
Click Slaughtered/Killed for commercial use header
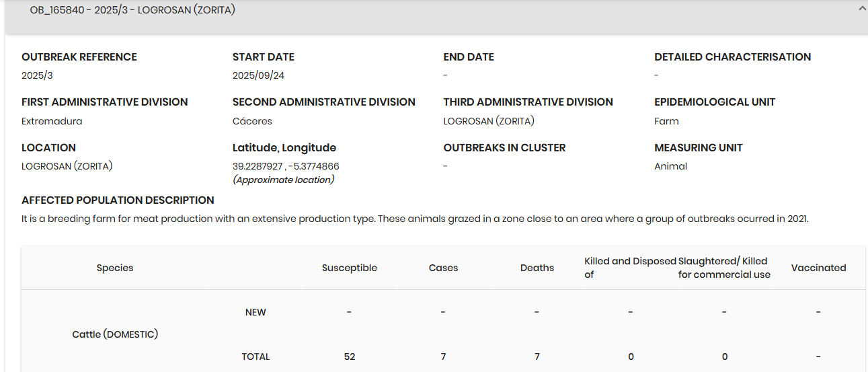[723, 267]
